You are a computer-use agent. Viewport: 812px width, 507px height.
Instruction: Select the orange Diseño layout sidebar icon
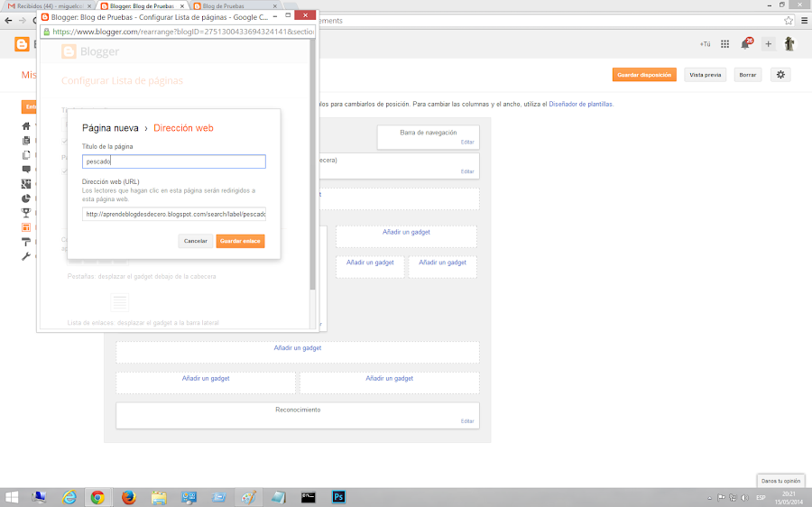coord(26,226)
